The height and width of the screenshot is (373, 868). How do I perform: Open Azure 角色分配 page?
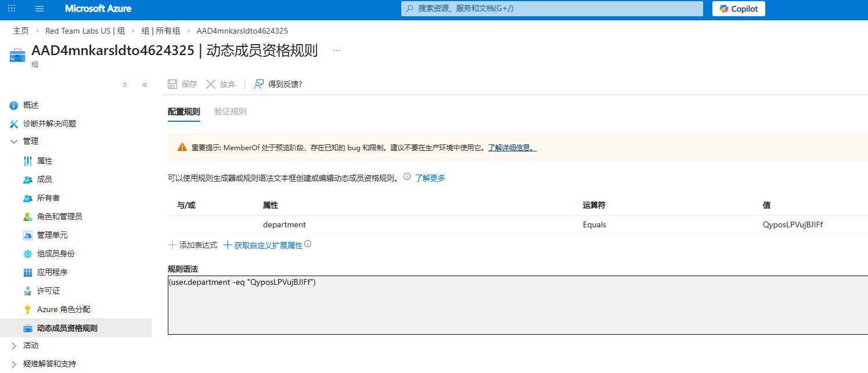click(x=63, y=309)
